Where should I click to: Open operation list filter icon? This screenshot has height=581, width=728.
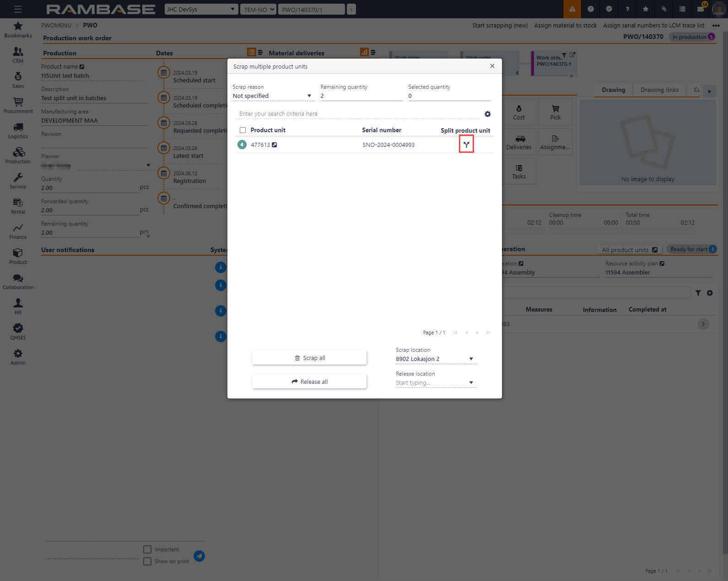coord(698,293)
